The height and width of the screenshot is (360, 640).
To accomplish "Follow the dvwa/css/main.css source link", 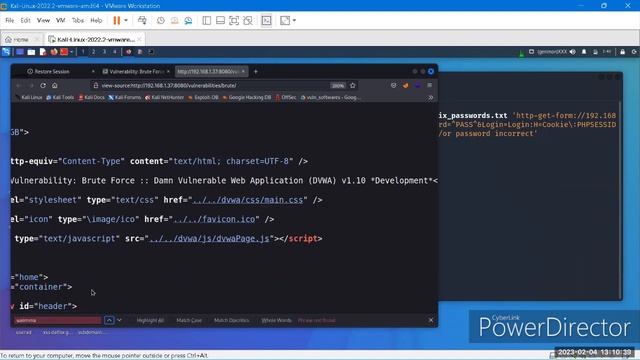I will click(x=248, y=200).
